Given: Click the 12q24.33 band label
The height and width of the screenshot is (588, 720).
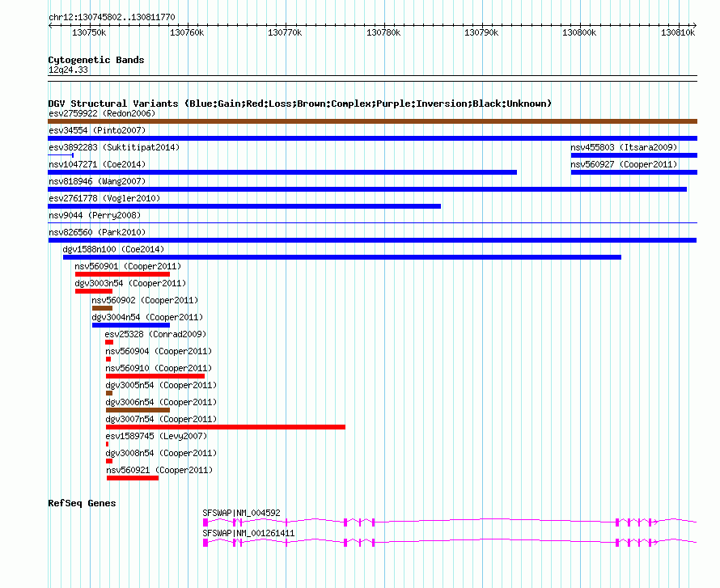Looking at the screenshot, I should (69, 70).
